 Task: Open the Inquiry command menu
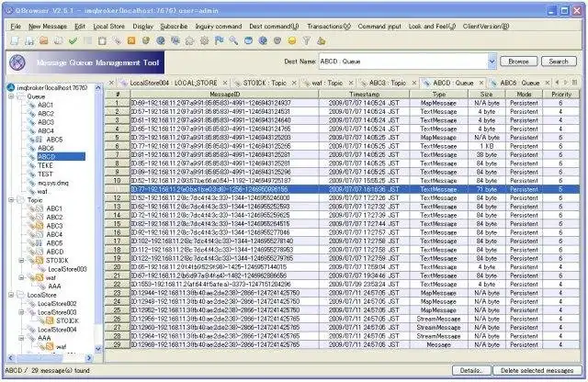(219, 27)
